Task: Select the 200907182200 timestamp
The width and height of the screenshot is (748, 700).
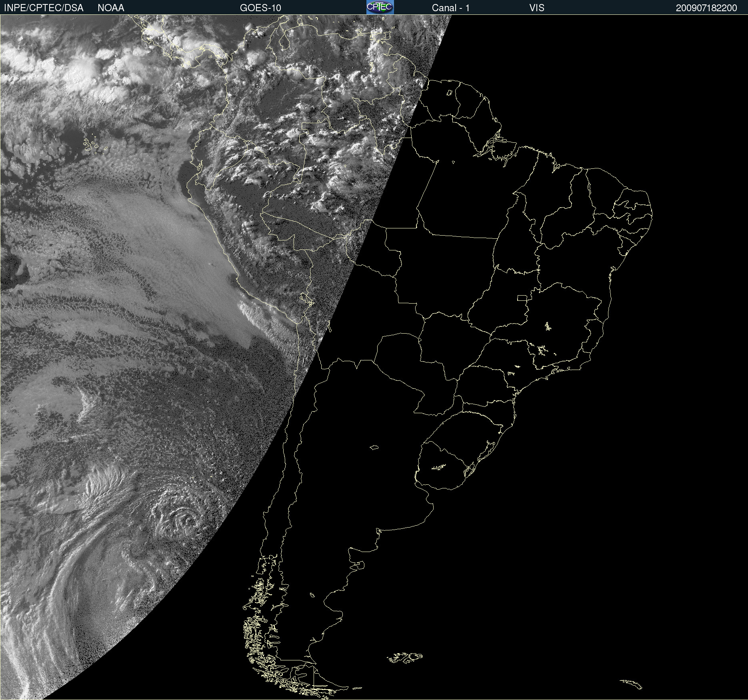Action: [706, 8]
